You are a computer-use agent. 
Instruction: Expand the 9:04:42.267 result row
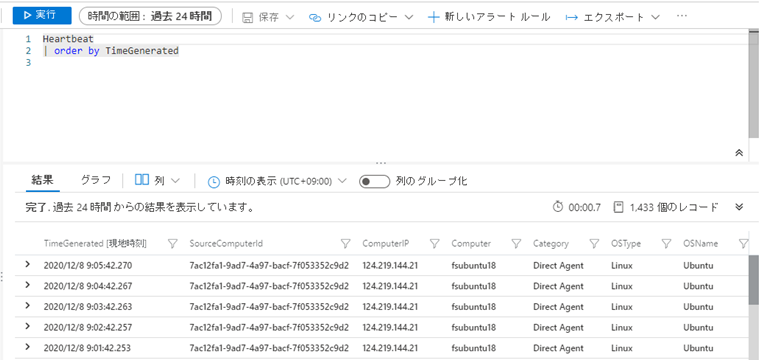tap(27, 284)
